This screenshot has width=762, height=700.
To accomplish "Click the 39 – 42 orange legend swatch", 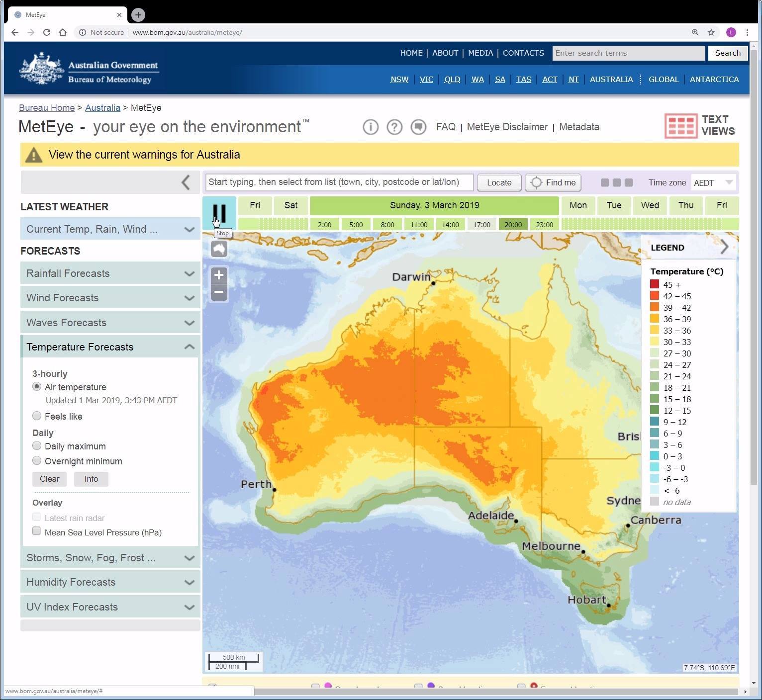I will pyautogui.click(x=655, y=307).
